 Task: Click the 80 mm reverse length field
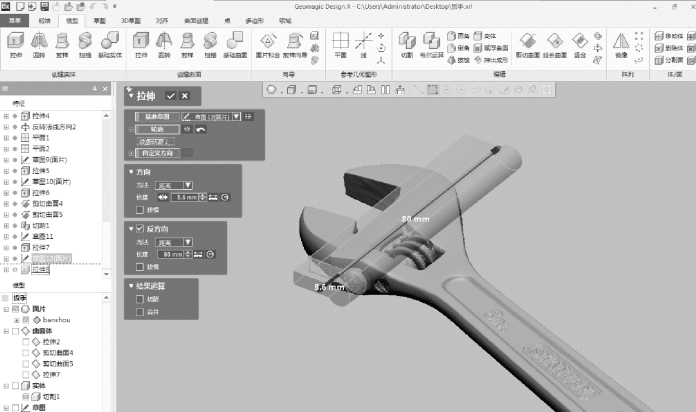(x=171, y=254)
